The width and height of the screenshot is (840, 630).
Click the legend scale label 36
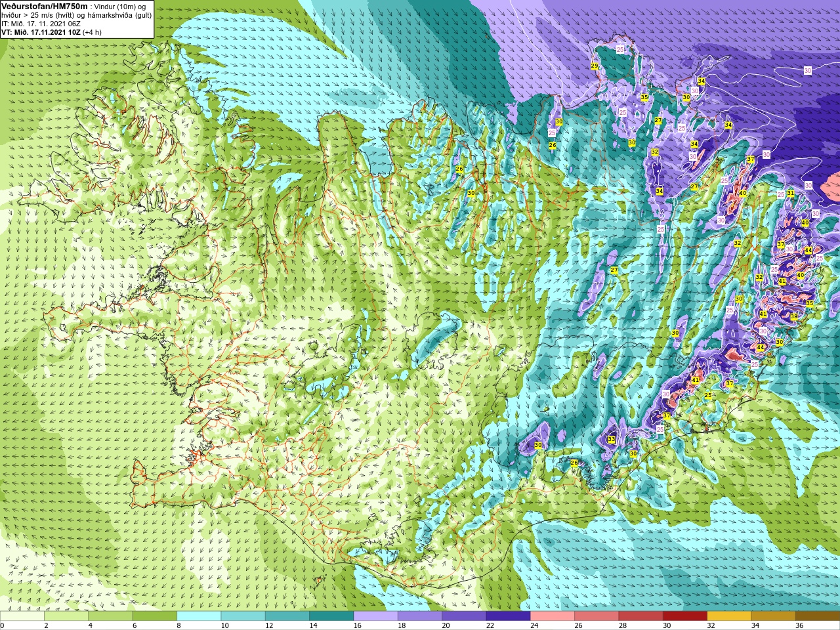click(799, 626)
